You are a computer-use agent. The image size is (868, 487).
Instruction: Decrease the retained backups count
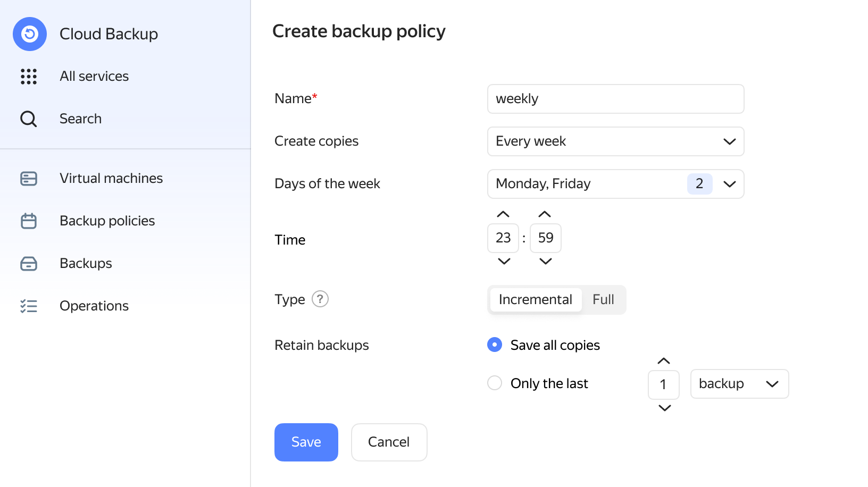[x=664, y=408]
